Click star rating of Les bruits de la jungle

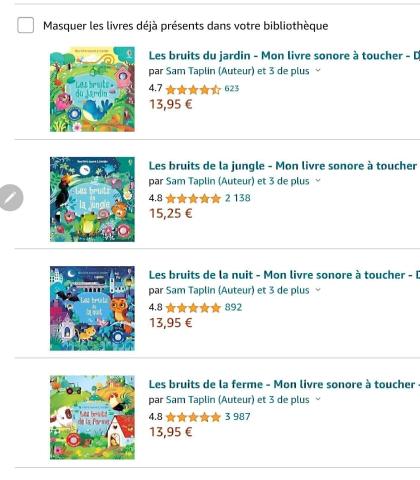pos(193,199)
